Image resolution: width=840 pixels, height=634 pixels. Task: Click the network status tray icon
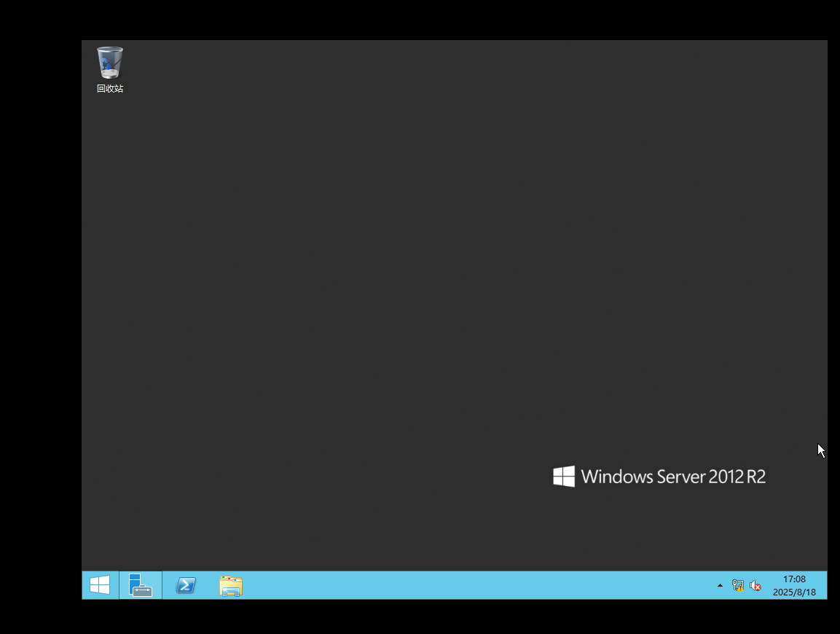pos(738,586)
